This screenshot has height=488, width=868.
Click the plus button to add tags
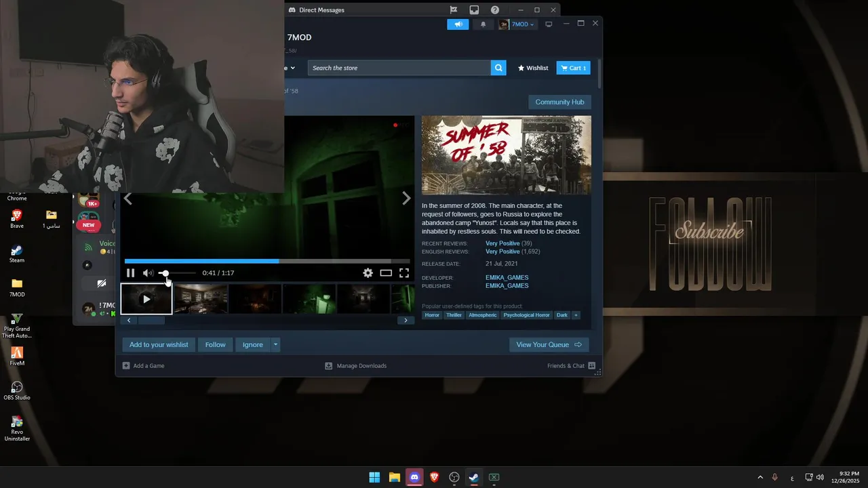tap(576, 315)
